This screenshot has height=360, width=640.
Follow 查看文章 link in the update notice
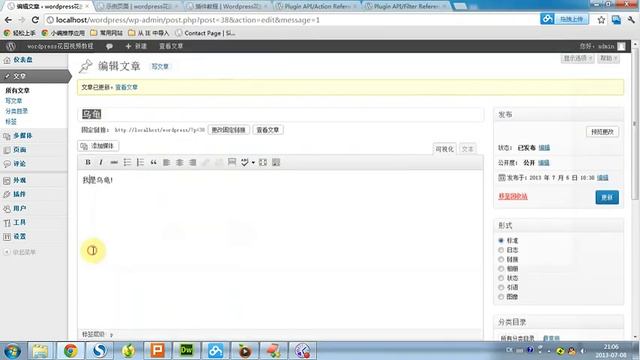[127, 87]
